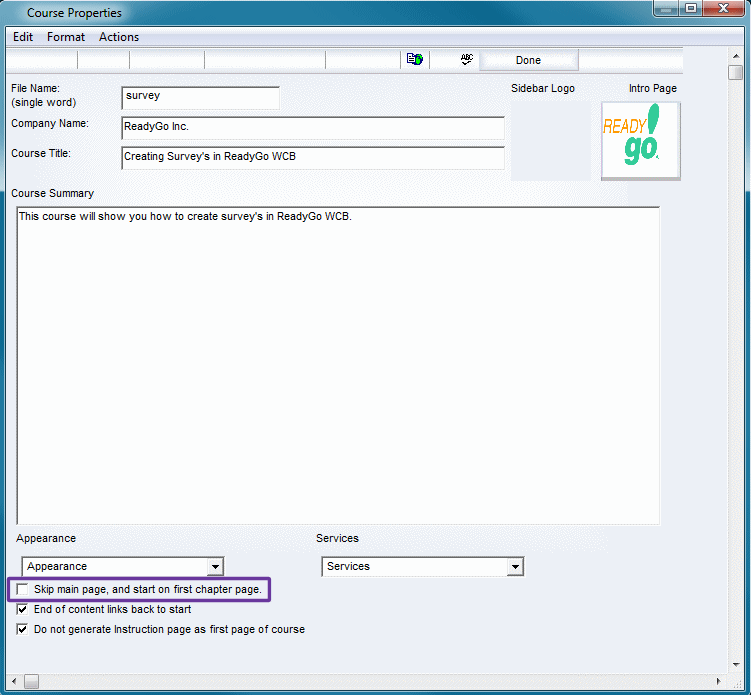The height and width of the screenshot is (695, 751).
Task: Open the Actions menu
Action: (x=119, y=37)
